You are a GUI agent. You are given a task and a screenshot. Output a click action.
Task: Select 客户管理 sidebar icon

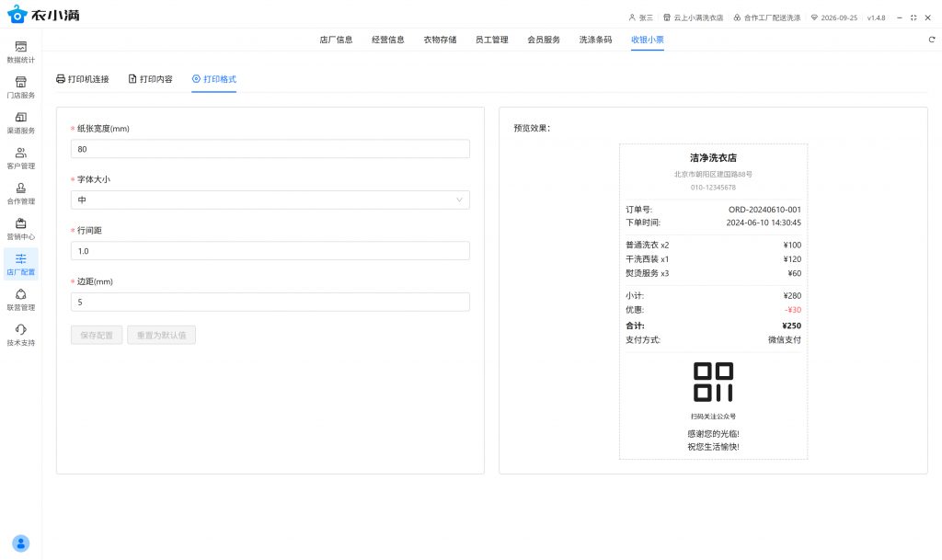point(20,158)
